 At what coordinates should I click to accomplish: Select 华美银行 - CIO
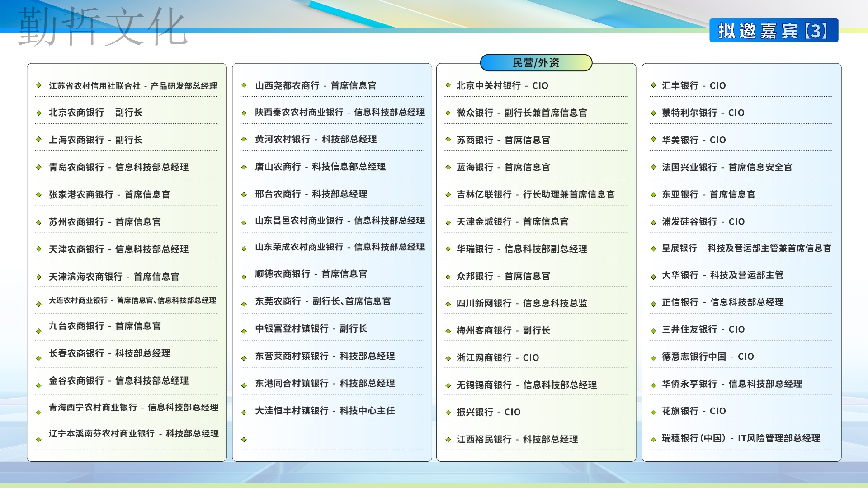[x=694, y=140]
